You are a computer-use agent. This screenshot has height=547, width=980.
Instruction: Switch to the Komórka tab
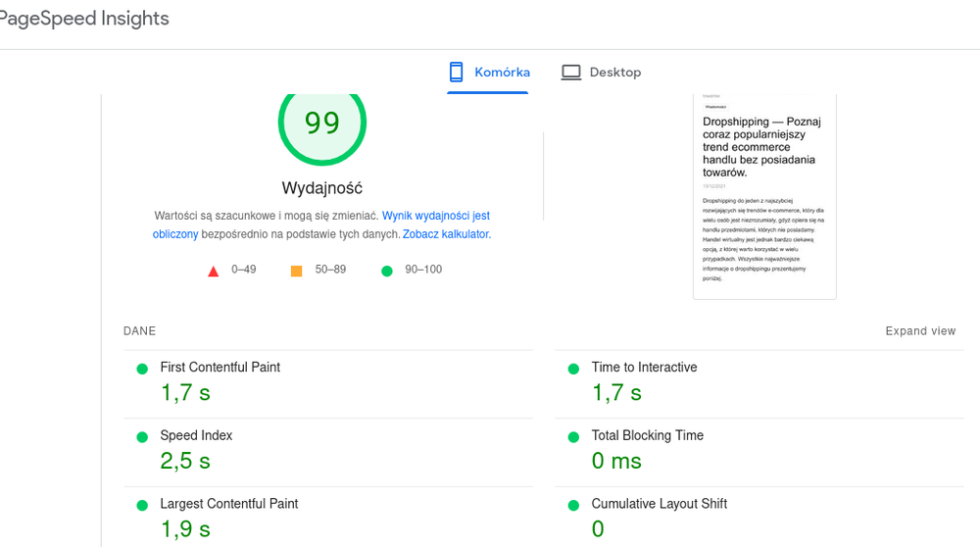[502, 73]
